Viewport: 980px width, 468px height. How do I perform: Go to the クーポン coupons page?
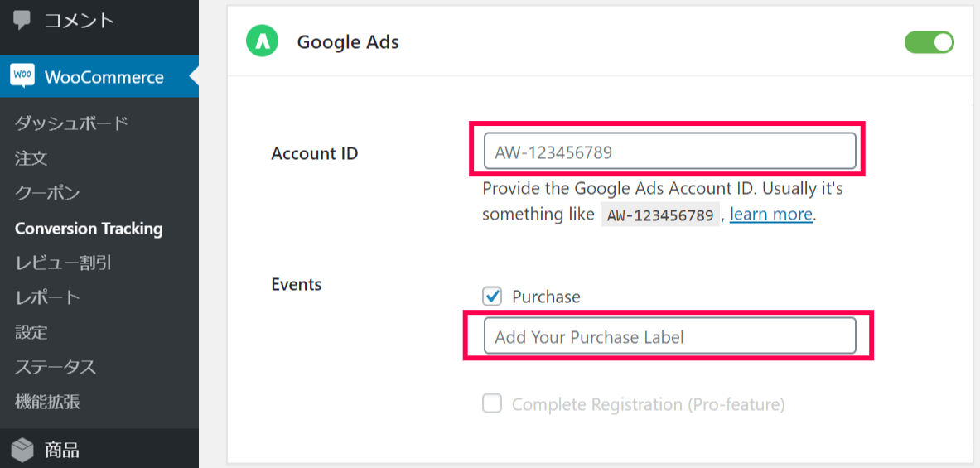click(x=47, y=193)
